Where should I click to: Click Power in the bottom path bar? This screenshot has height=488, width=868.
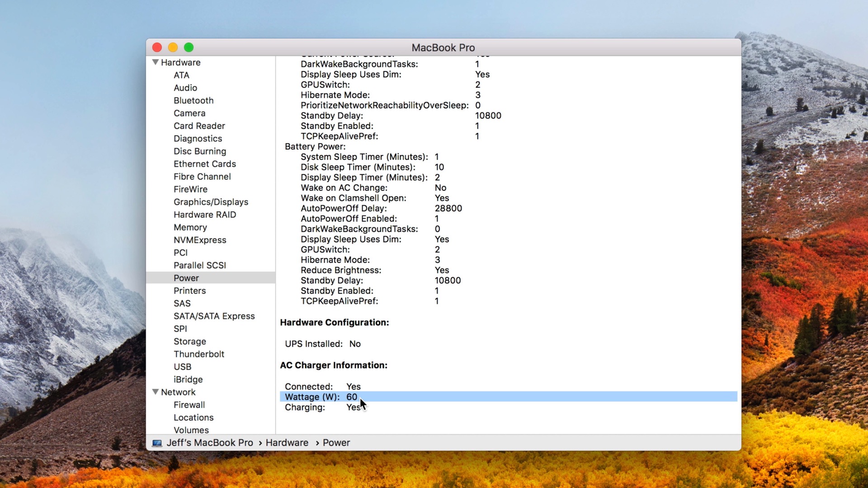click(336, 443)
